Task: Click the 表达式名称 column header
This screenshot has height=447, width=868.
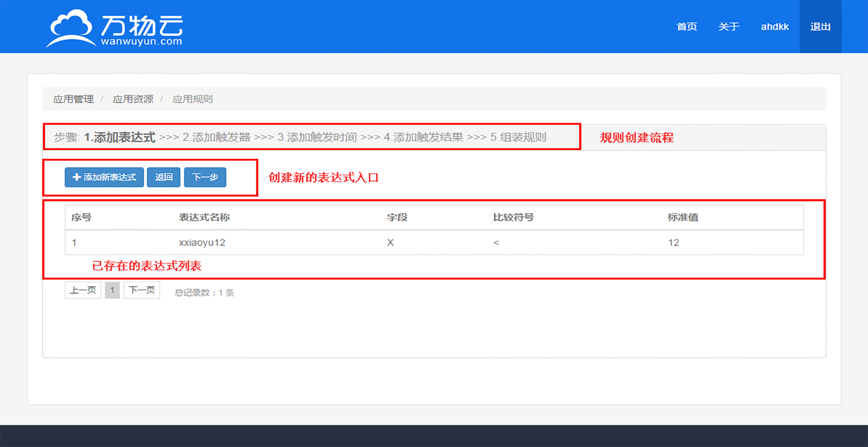Action: point(204,218)
